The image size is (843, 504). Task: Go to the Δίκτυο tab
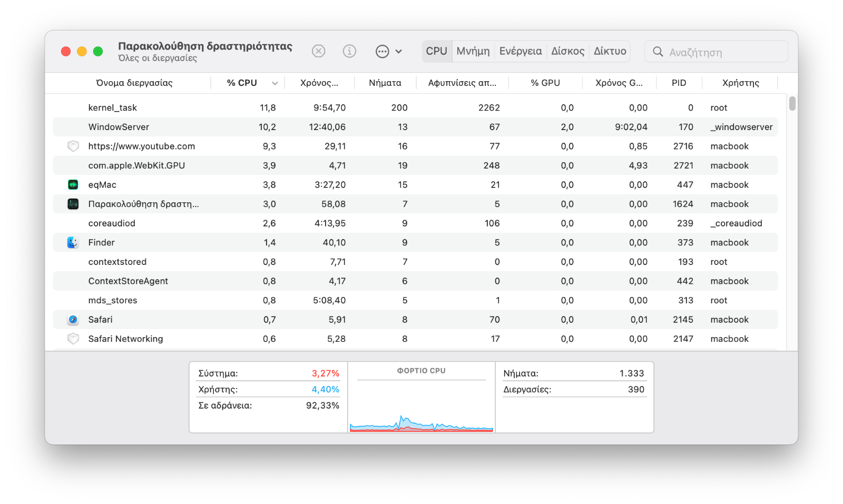click(610, 51)
